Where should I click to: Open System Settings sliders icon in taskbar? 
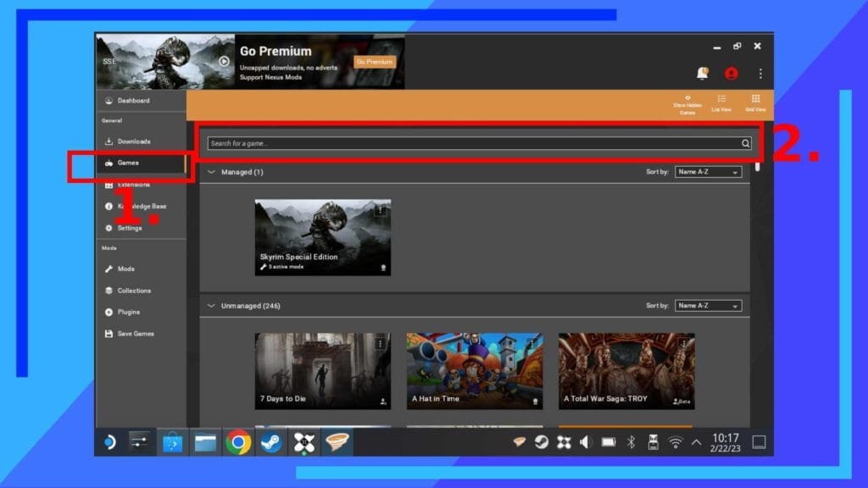point(138,442)
